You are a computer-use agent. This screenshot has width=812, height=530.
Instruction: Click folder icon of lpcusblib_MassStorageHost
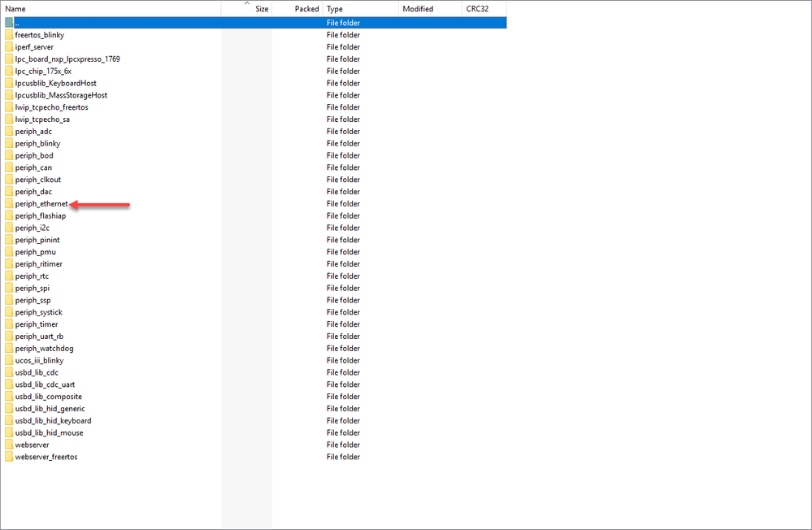point(9,95)
